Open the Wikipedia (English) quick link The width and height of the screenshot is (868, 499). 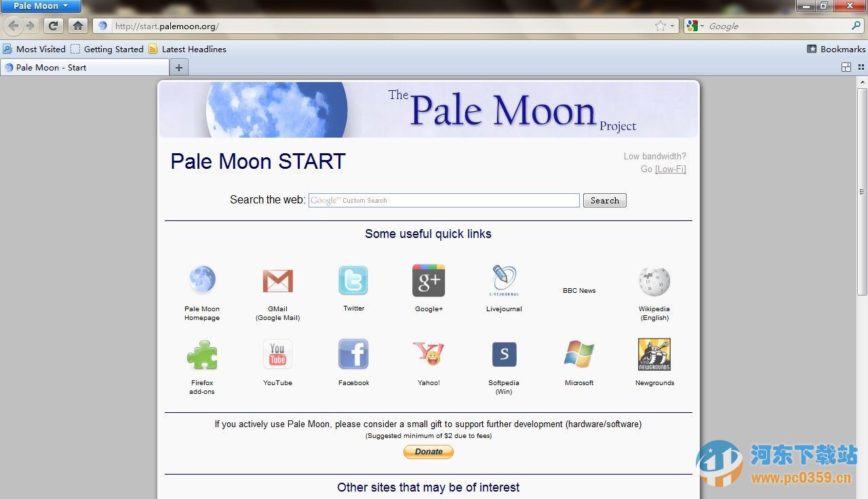coord(654,281)
